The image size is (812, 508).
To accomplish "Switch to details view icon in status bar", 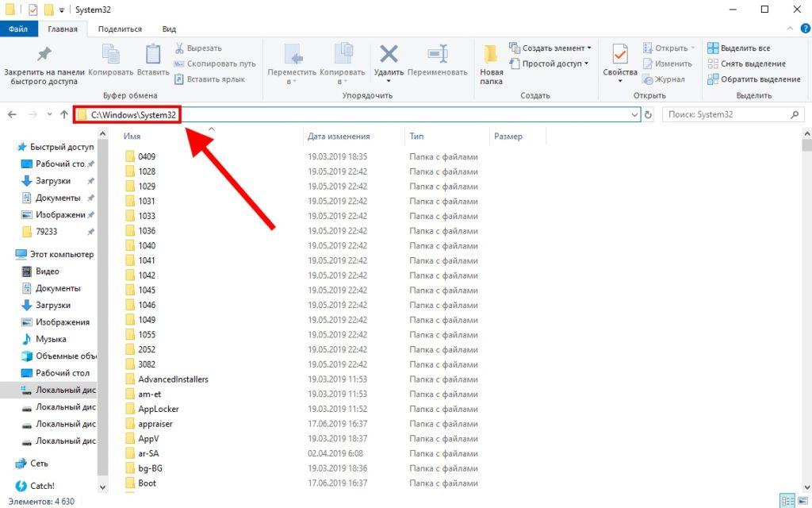I will pyautogui.click(x=787, y=502).
